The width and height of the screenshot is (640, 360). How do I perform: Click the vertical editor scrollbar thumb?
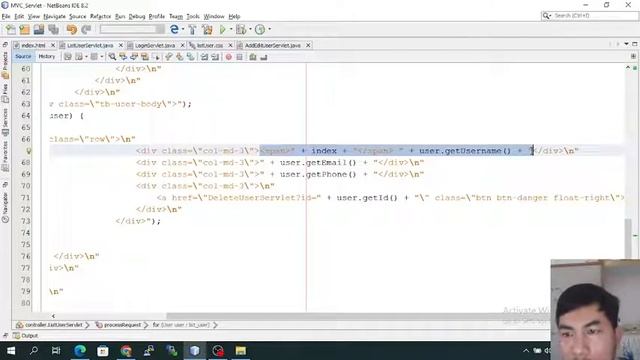click(x=628, y=238)
